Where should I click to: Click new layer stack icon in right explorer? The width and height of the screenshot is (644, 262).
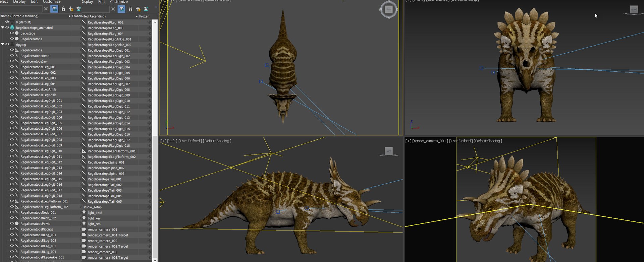click(x=146, y=9)
